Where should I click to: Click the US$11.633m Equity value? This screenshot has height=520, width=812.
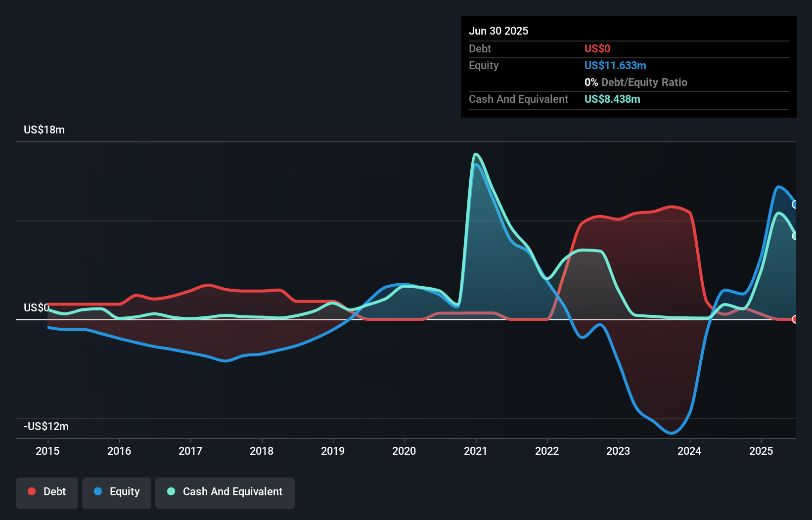[615, 65]
